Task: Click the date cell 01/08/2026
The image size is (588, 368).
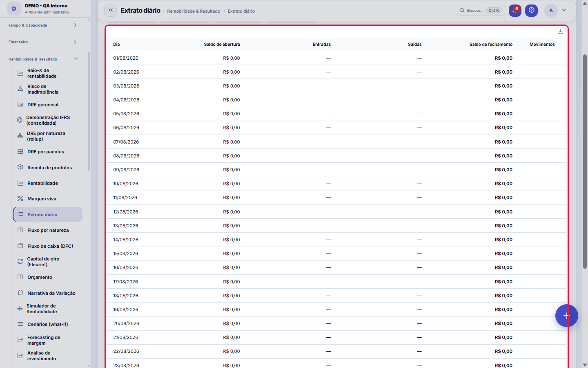Action: [126, 58]
